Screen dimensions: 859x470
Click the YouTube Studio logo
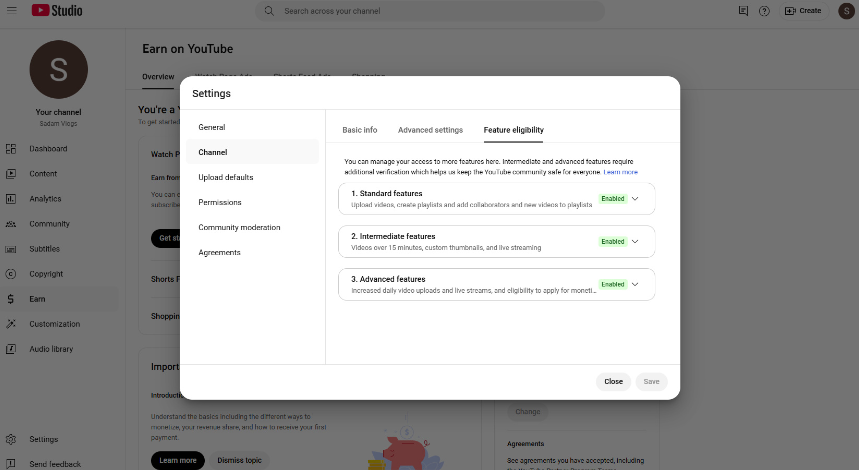click(x=57, y=10)
